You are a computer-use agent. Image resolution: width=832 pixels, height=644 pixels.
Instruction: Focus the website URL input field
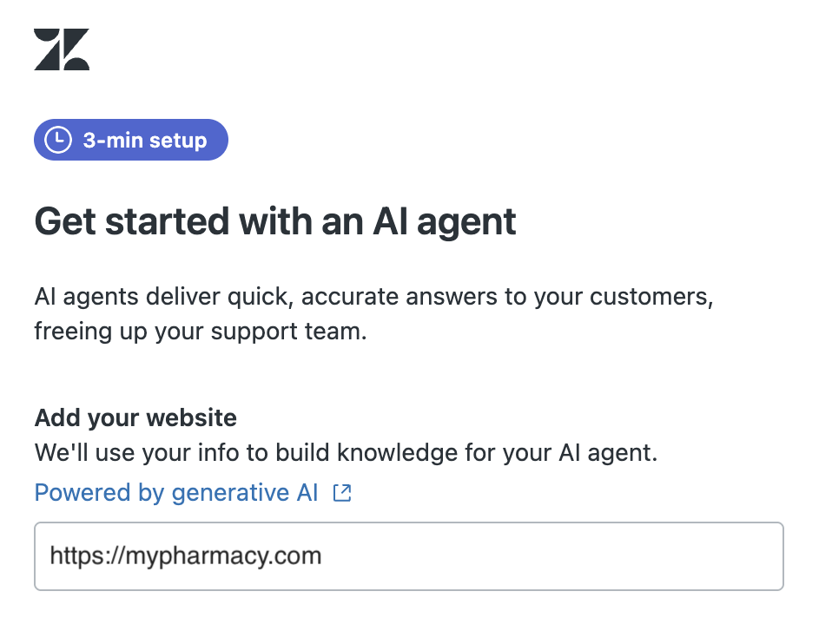click(408, 556)
